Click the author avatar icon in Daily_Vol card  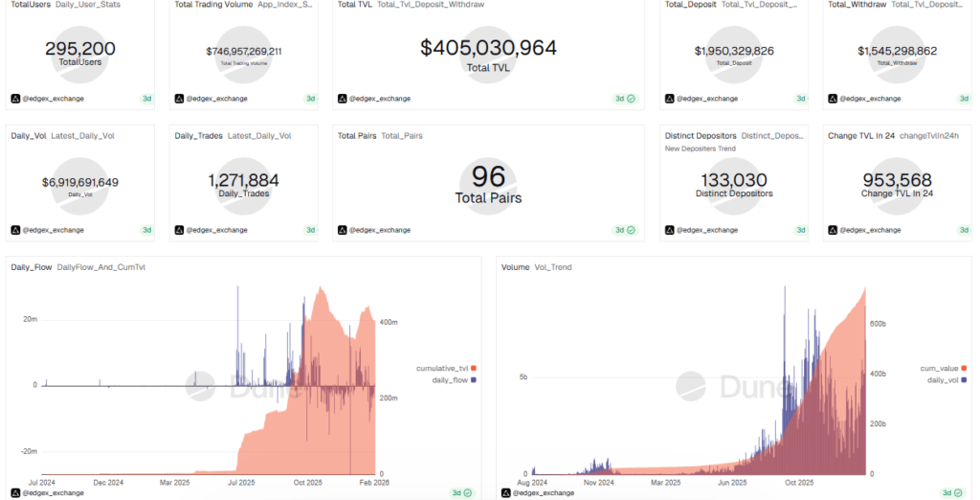pyautogui.click(x=15, y=230)
